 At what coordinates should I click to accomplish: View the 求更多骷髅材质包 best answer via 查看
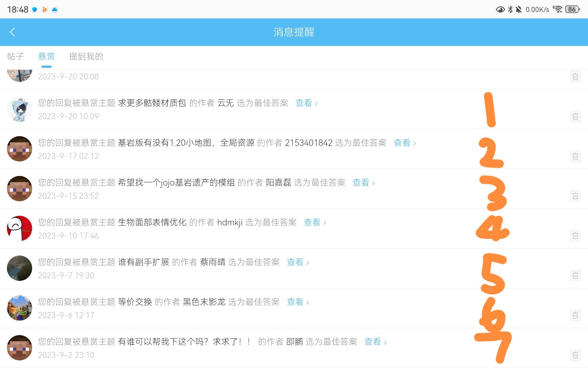tap(307, 103)
